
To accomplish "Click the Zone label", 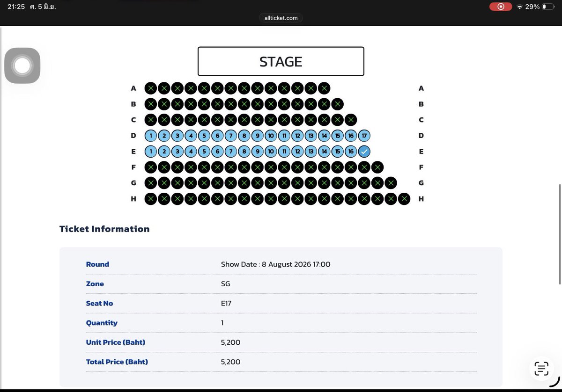I will click(95, 284).
